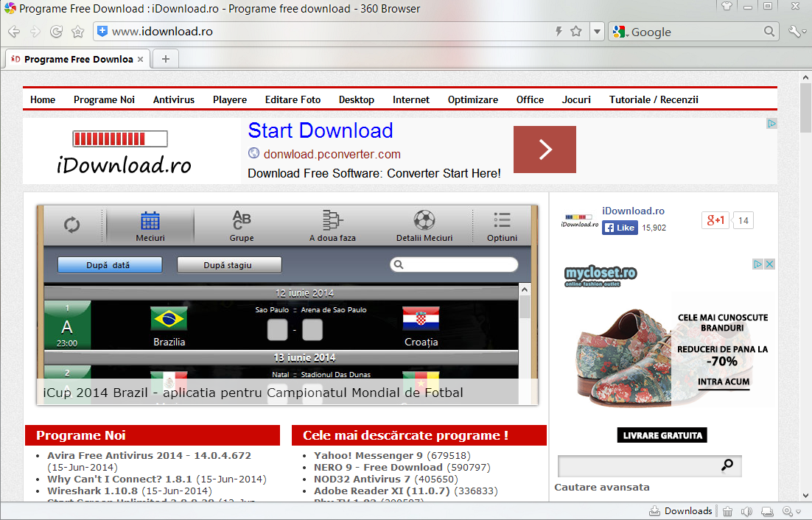This screenshot has height=520, width=812.
Task: Toggle the După stagiu sorting button
Action: pyautogui.click(x=229, y=265)
